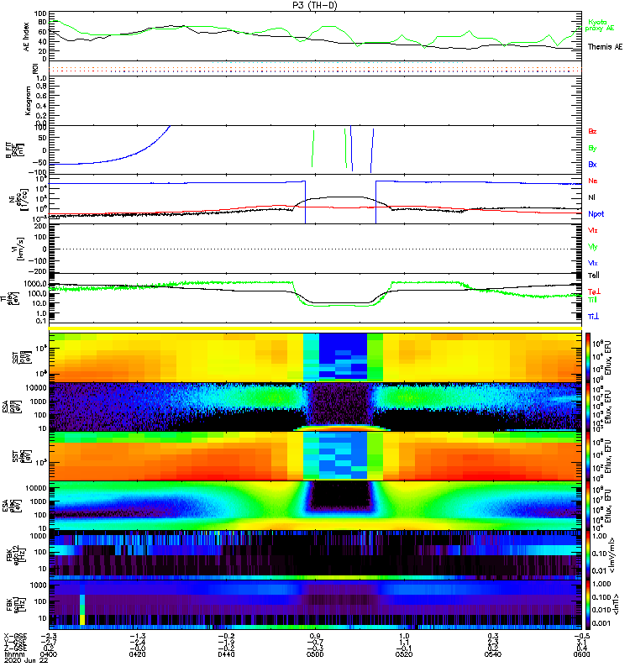Viewport: 630px width, 672px height.
Task: Click the hhmm axis label
Action: click(13, 654)
